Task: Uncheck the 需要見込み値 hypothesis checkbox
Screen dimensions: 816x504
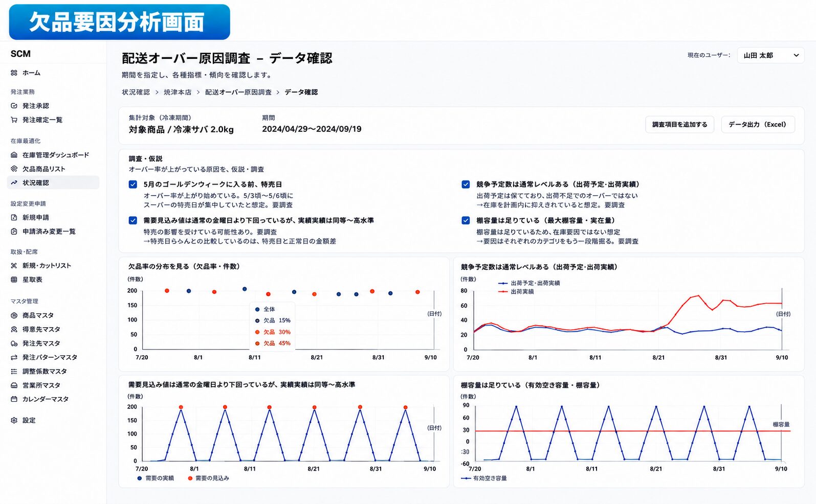Action: pos(133,220)
